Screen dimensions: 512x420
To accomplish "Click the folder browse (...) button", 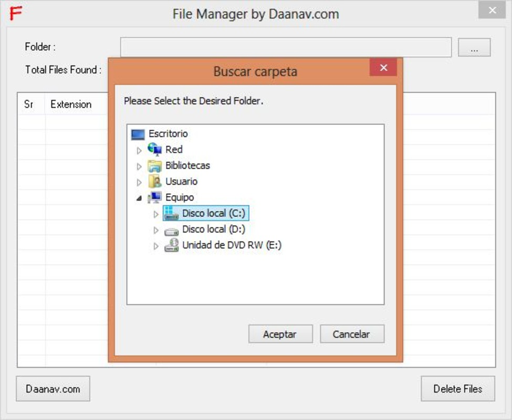I will tap(474, 48).
